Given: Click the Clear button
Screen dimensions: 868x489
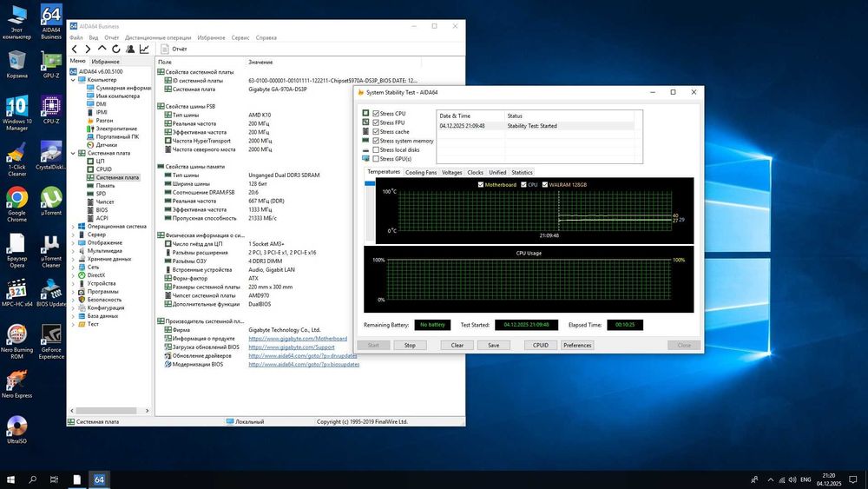Looking at the screenshot, I should tap(457, 345).
